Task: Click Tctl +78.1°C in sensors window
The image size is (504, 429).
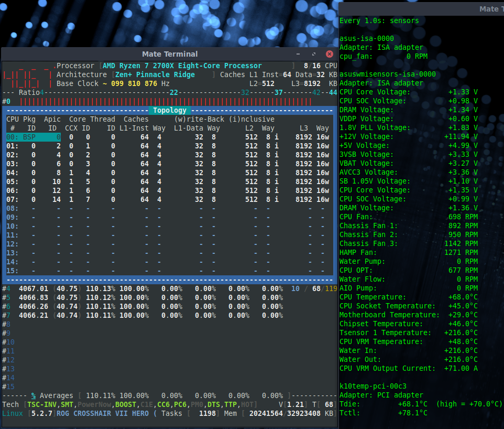Action: pos(384,413)
